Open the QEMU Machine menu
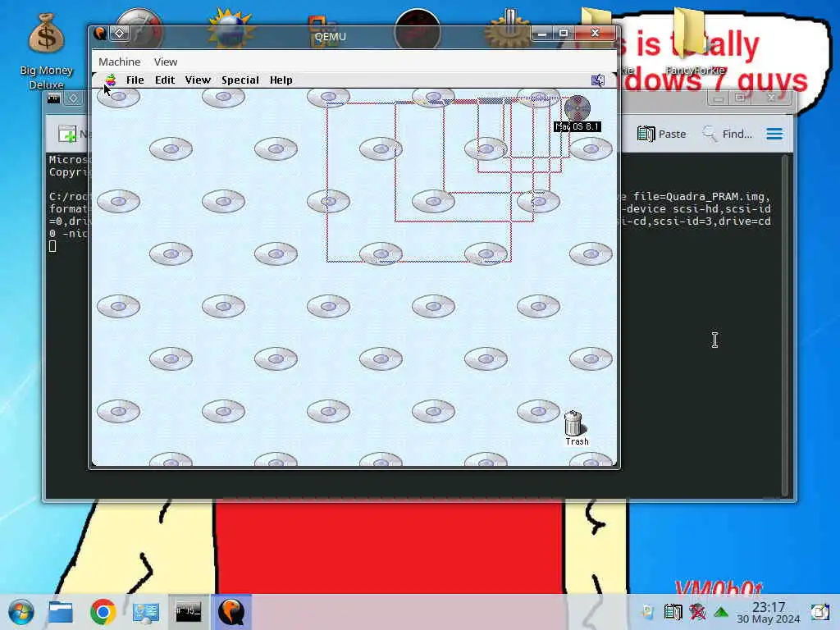This screenshot has height=630, width=840. [x=119, y=62]
